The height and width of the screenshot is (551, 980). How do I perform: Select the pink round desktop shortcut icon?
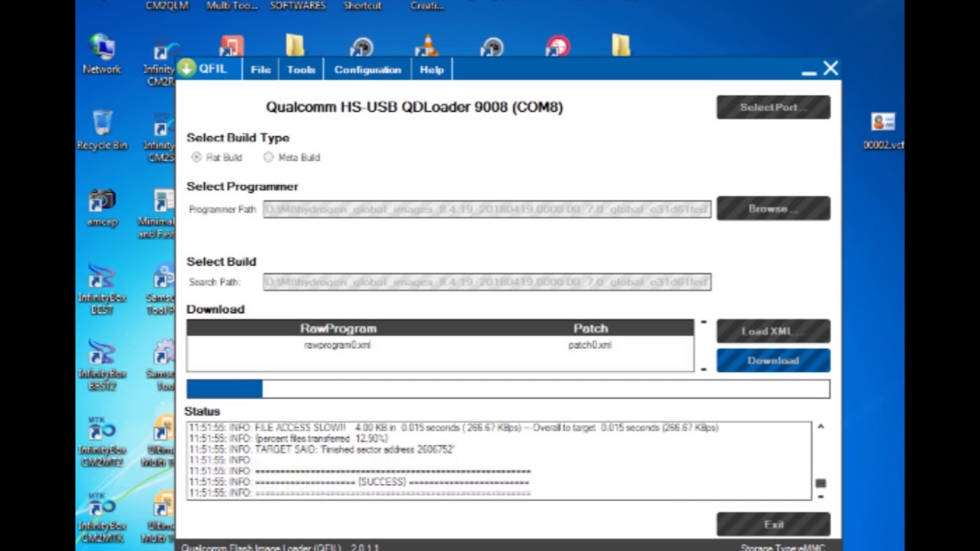tap(558, 46)
